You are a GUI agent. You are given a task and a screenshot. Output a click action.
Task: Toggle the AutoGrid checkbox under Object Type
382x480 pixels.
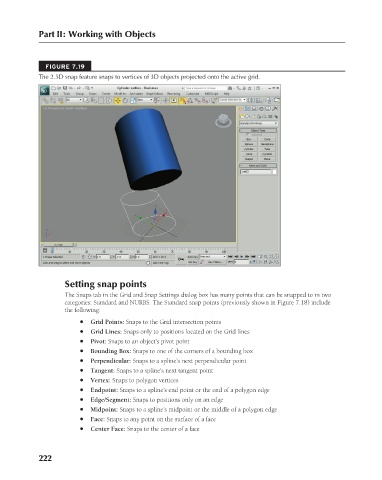click(x=248, y=135)
